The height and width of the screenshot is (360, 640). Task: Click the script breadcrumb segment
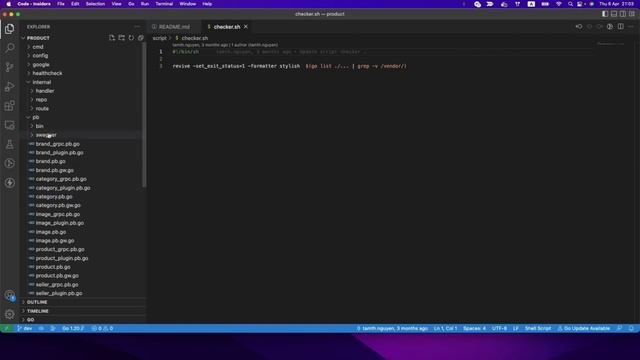160,38
